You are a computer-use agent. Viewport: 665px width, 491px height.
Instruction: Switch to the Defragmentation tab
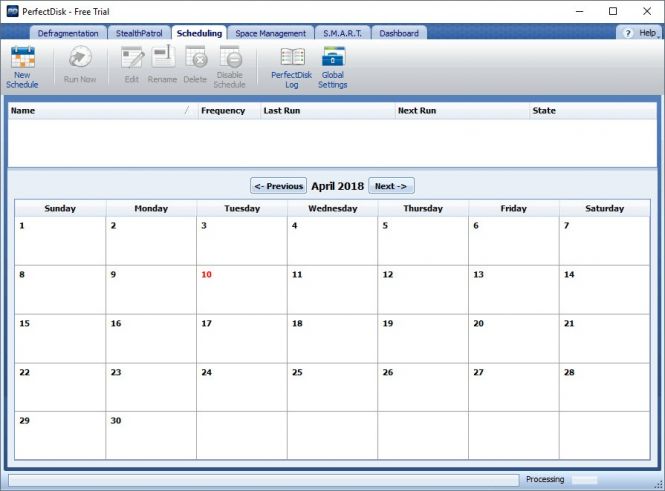click(68, 33)
